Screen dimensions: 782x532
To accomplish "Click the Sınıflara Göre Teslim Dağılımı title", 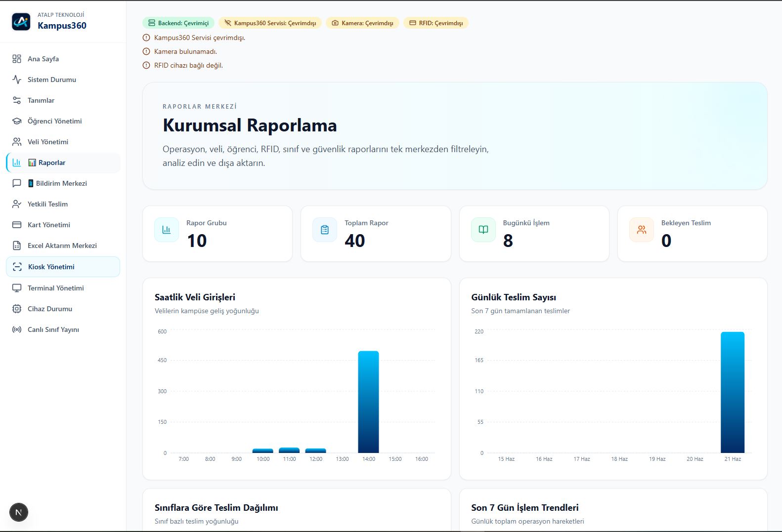I will [216, 508].
